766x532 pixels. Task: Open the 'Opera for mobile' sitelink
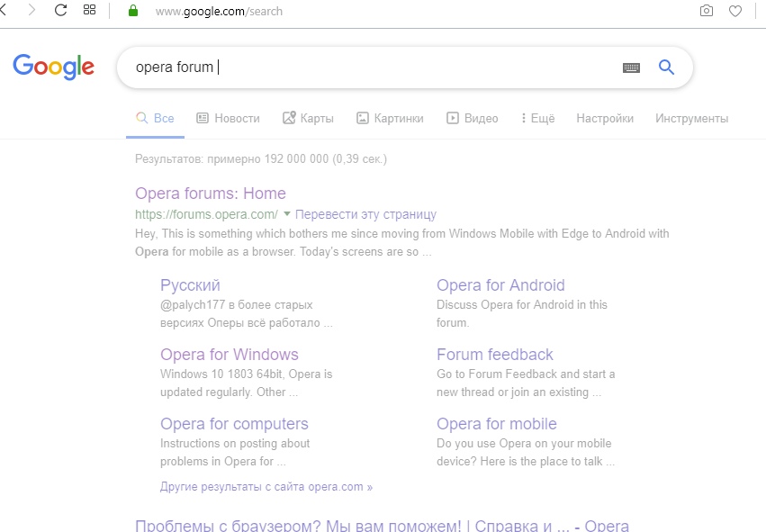[497, 424]
